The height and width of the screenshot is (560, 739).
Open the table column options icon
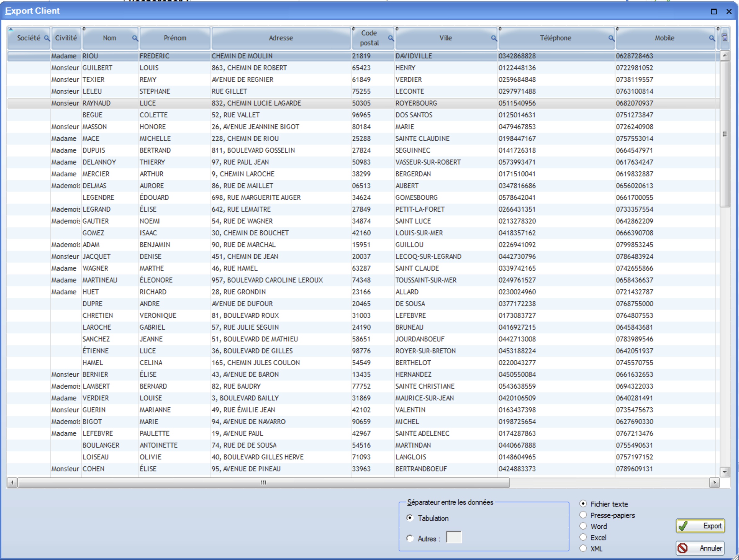point(724,37)
